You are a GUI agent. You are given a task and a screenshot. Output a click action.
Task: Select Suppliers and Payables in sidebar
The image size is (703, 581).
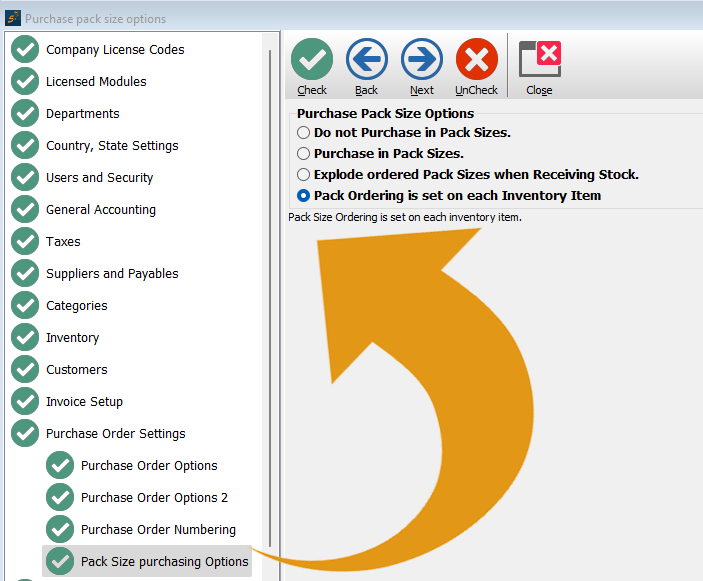point(112,274)
